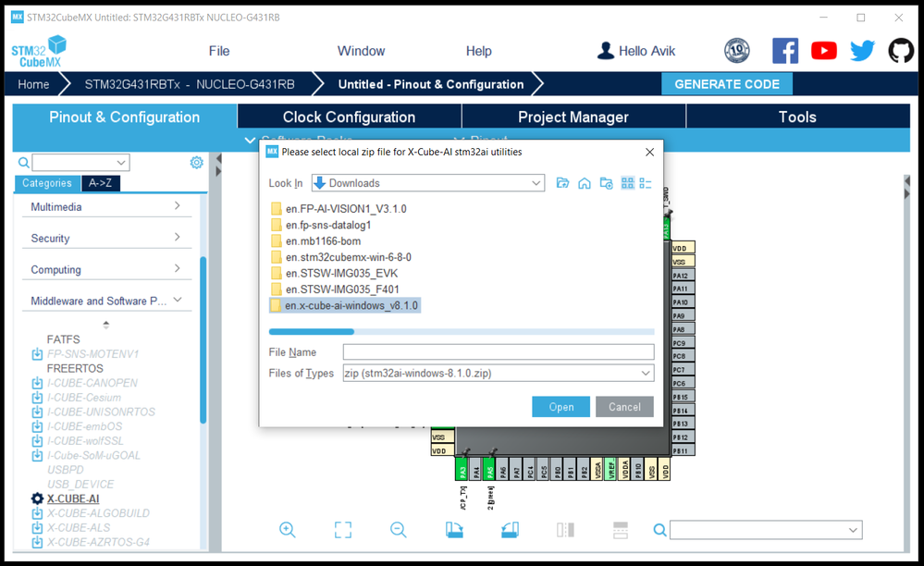The width and height of the screenshot is (924, 566).
Task: Fit the pinout view to the screen
Action: pos(343,530)
